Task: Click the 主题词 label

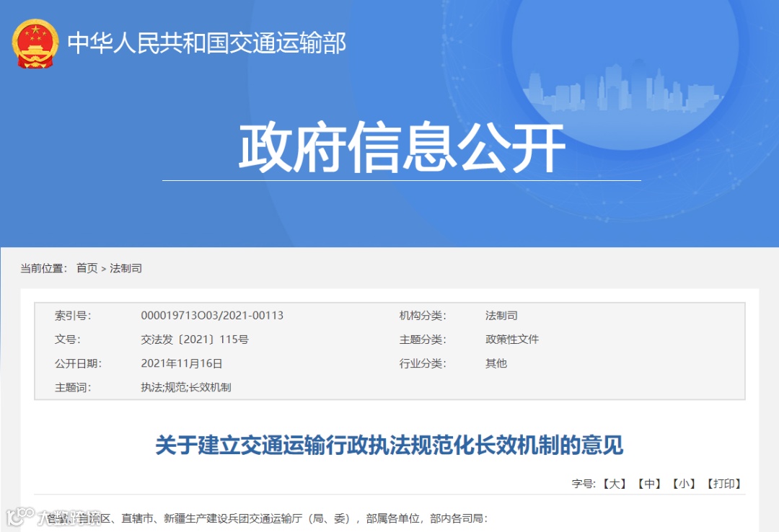Action: pos(73,387)
